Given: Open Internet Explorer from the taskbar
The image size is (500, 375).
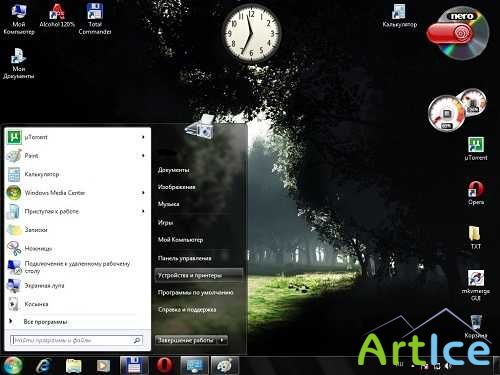Looking at the screenshot, I should (x=44, y=365).
